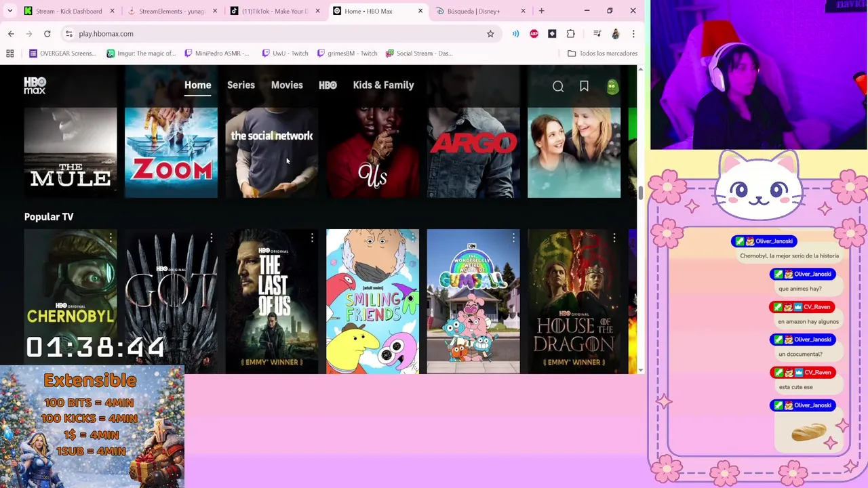Bookmark this page with the star

(x=490, y=33)
